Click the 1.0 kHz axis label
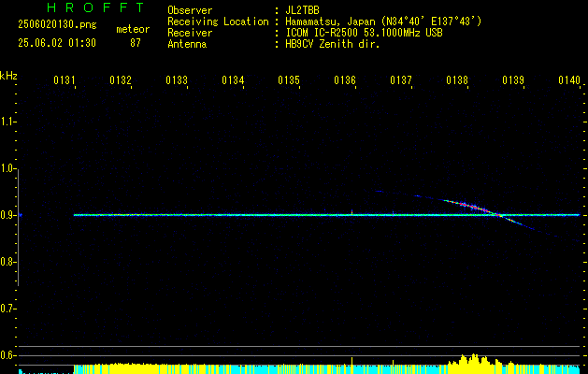 [7, 169]
